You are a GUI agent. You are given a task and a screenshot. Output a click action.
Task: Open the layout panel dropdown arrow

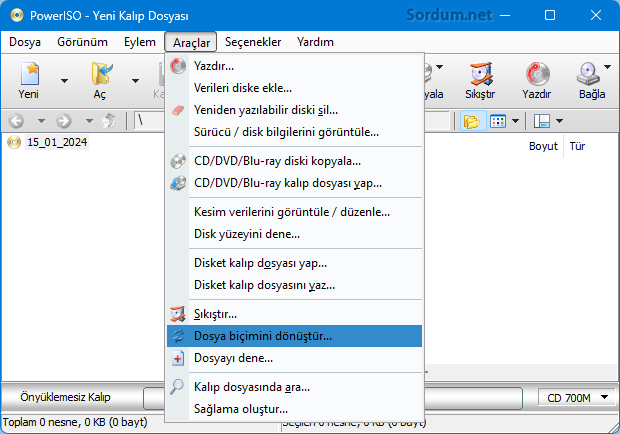click(559, 121)
